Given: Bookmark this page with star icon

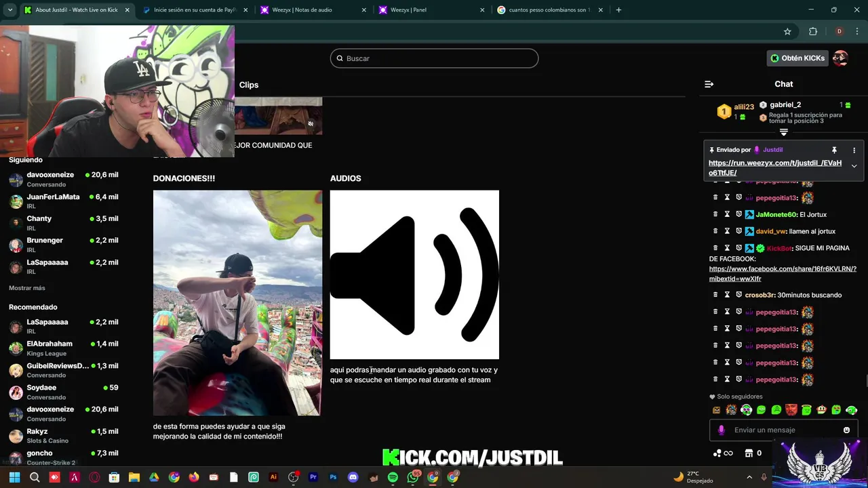Looking at the screenshot, I should pyautogui.click(x=787, y=31).
